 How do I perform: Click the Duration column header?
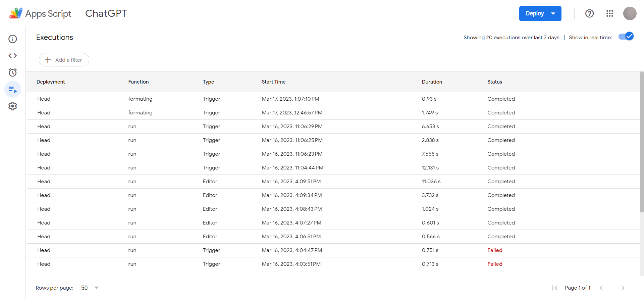point(432,82)
